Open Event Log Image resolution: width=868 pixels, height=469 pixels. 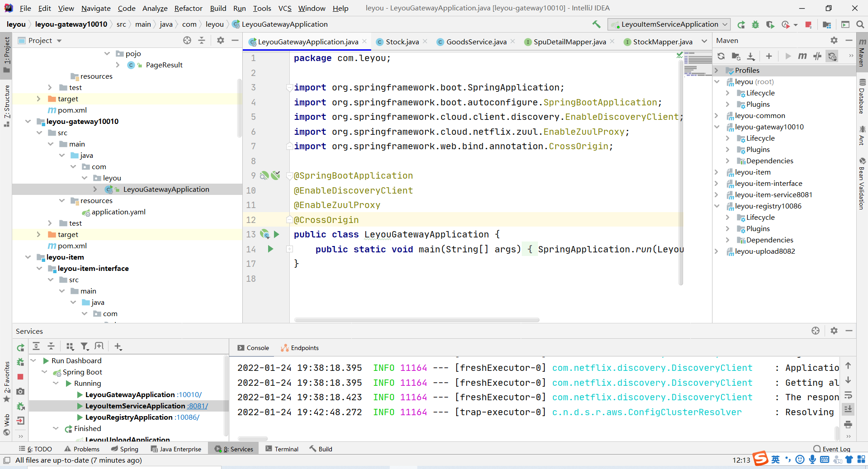[832, 449]
